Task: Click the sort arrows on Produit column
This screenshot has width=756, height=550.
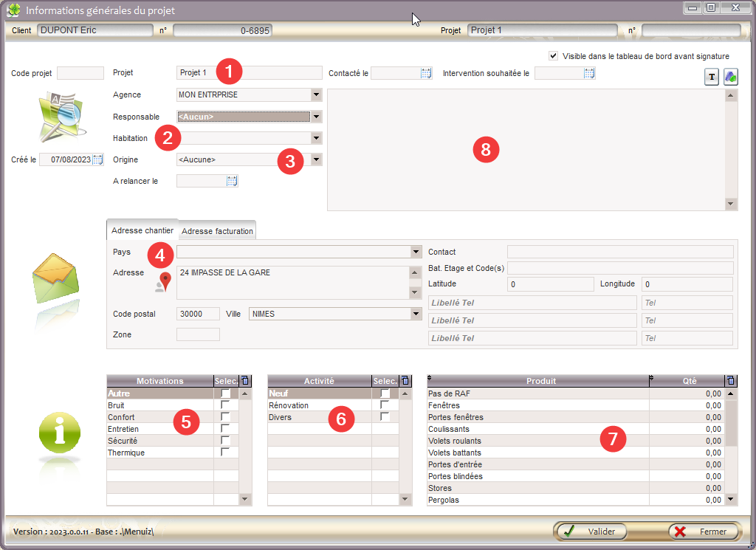Action: [x=430, y=378]
